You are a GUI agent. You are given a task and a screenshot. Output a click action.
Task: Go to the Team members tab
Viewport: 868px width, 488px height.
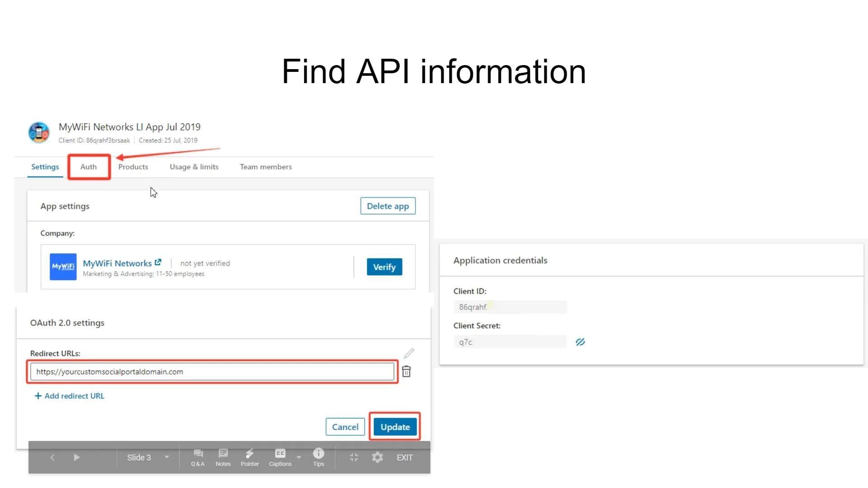pyautogui.click(x=266, y=167)
